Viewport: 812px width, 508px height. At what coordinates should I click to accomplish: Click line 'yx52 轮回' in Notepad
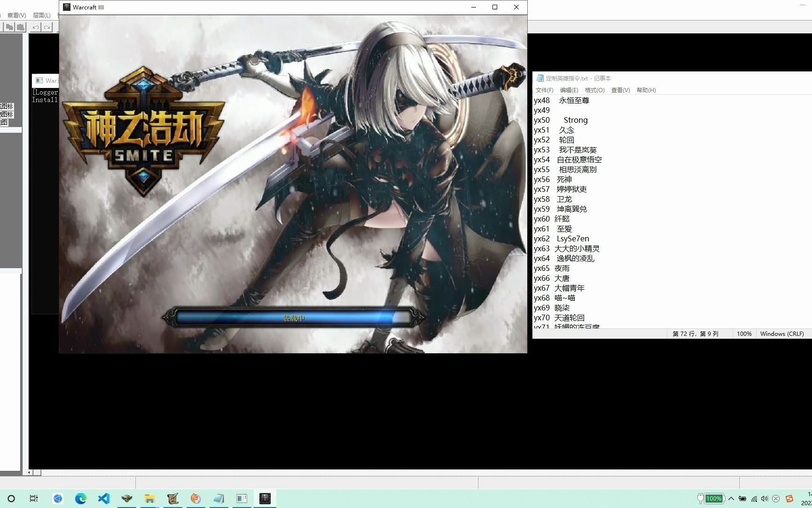(x=554, y=140)
